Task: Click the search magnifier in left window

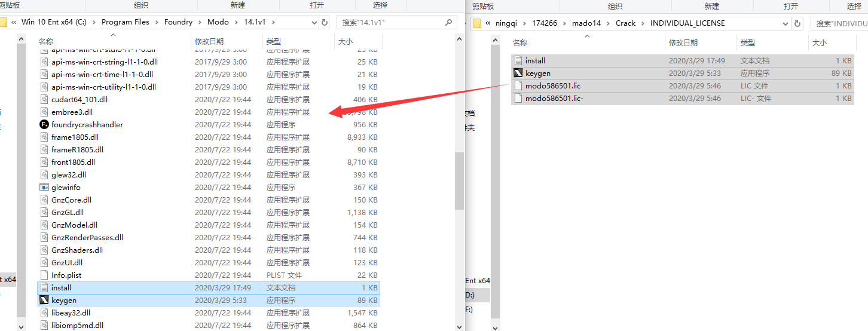Action: 449,22
